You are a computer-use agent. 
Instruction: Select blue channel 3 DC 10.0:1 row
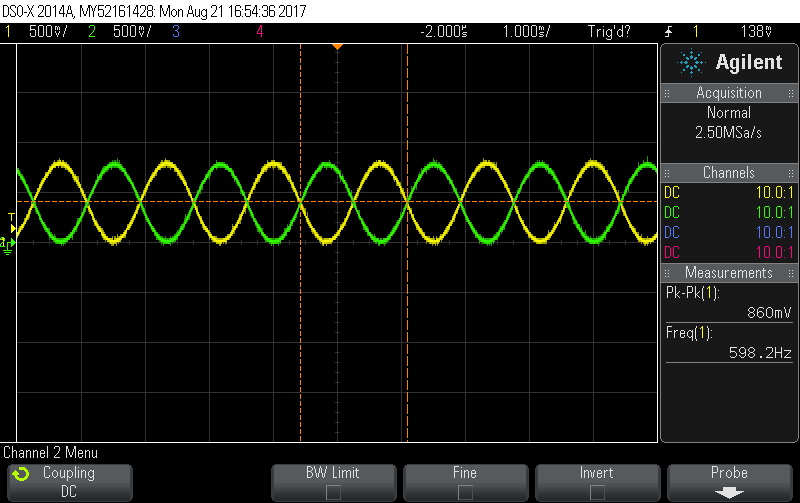pyautogui.click(x=729, y=233)
